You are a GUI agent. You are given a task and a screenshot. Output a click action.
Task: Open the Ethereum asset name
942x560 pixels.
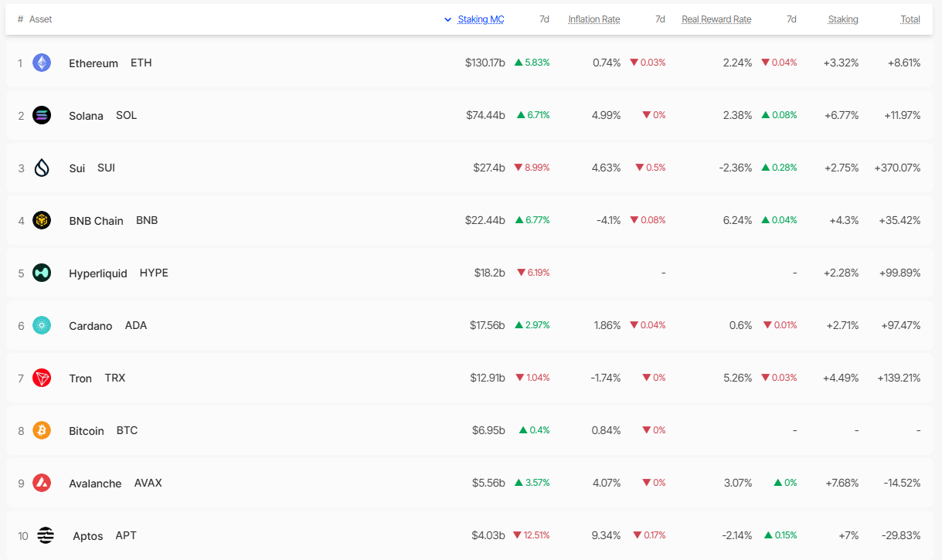(x=94, y=63)
